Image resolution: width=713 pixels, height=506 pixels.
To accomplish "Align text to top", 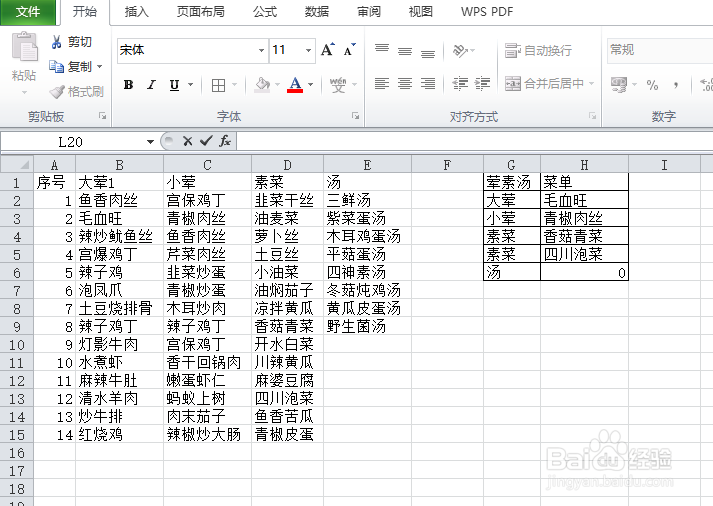I will 382,48.
